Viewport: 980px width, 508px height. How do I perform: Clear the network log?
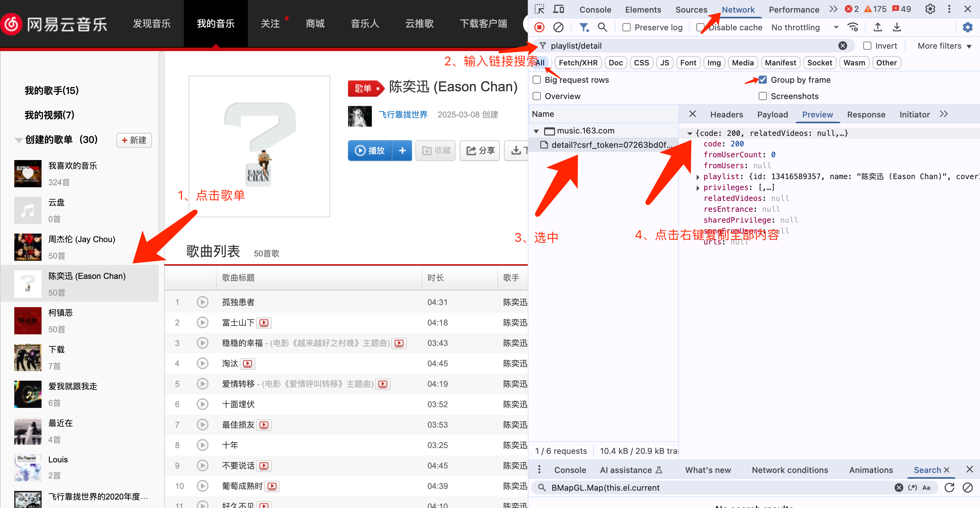coord(558,27)
